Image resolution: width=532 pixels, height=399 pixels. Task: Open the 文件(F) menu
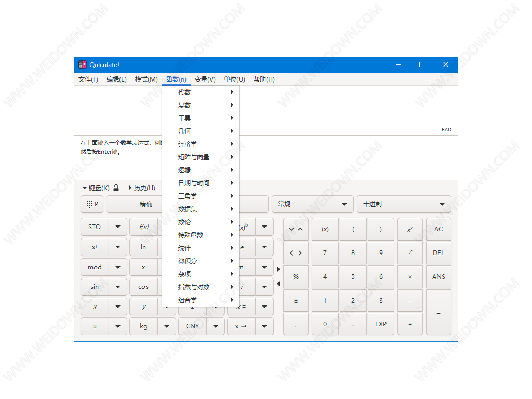(x=88, y=79)
